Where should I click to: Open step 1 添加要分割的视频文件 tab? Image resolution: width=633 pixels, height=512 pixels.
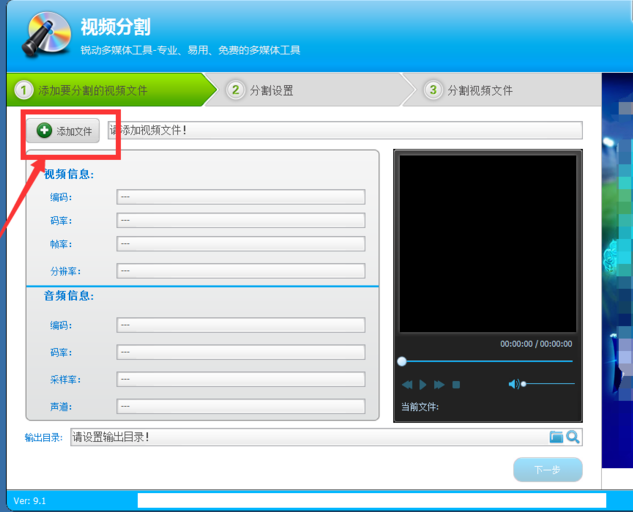pyautogui.click(x=112, y=90)
